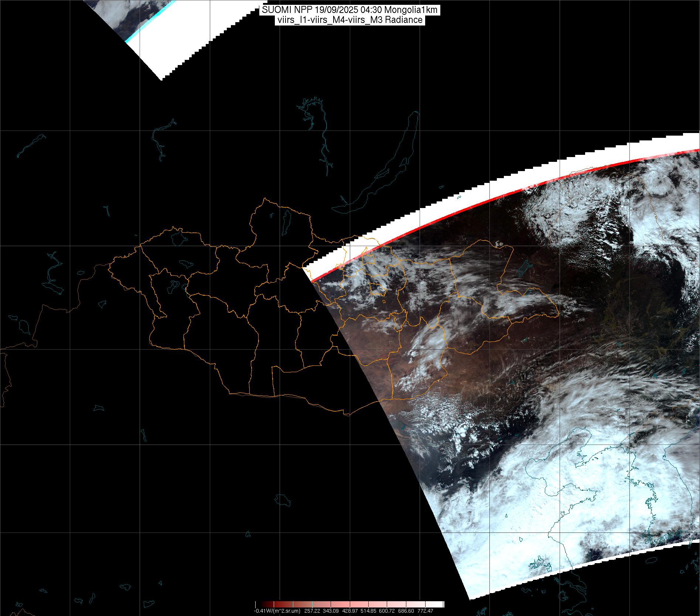Click the -0.41W/(m^2.sr.um) colorbar unit label
Viewport: 700px width, 616px height.
click(277, 611)
